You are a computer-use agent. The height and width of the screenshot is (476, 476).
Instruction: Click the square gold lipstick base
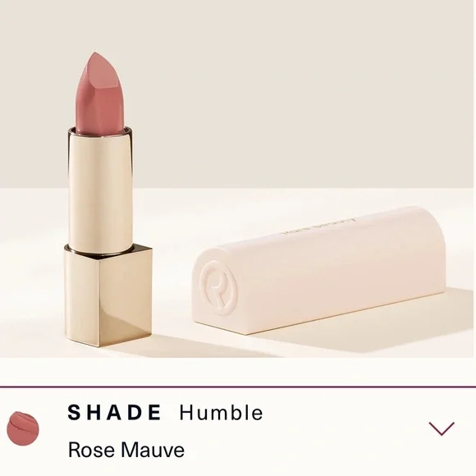[108, 296]
